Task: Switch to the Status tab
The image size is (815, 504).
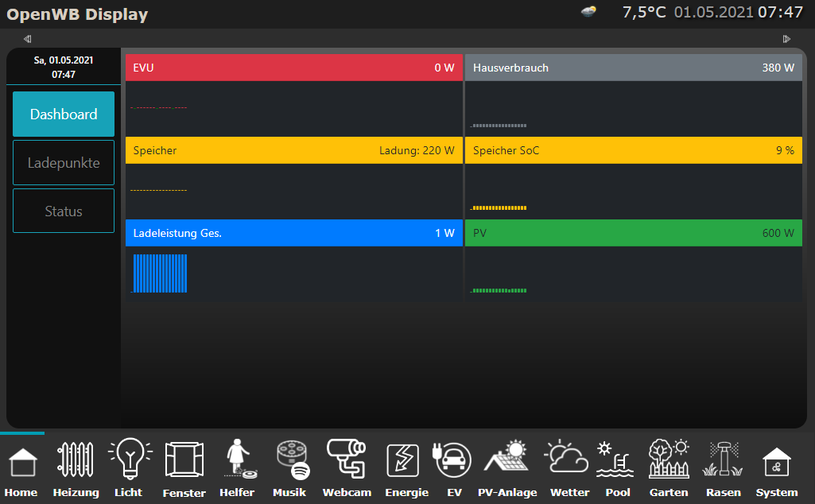Action: coord(64,211)
